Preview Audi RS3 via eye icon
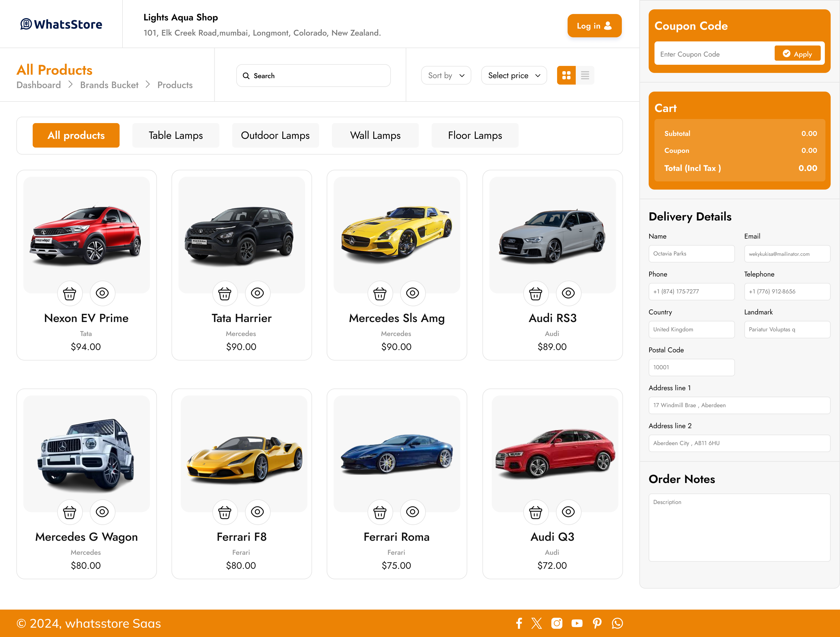840x637 pixels. 568,293
